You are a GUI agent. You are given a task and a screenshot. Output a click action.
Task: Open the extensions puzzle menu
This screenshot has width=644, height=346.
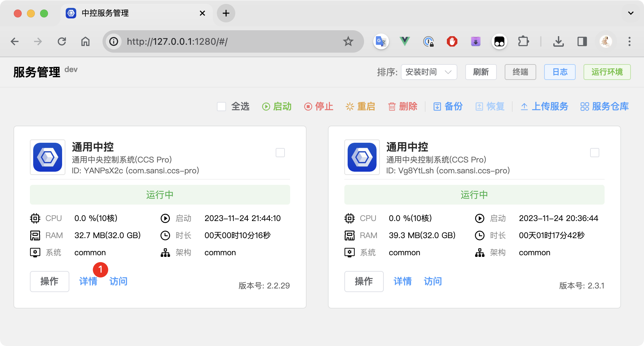point(523,41)
